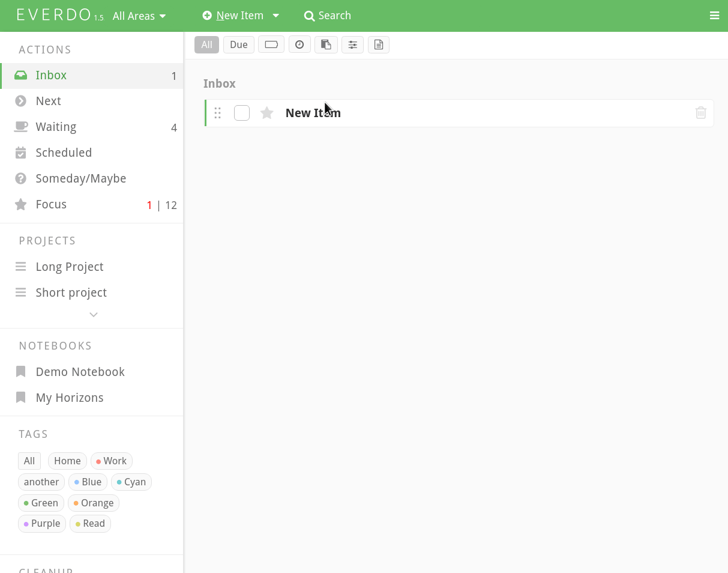Image resolution: width=728 pixels, height=573 pixels.
Task: Open the hamburger menu in the top-right corner
Action: tap(714, 16)
